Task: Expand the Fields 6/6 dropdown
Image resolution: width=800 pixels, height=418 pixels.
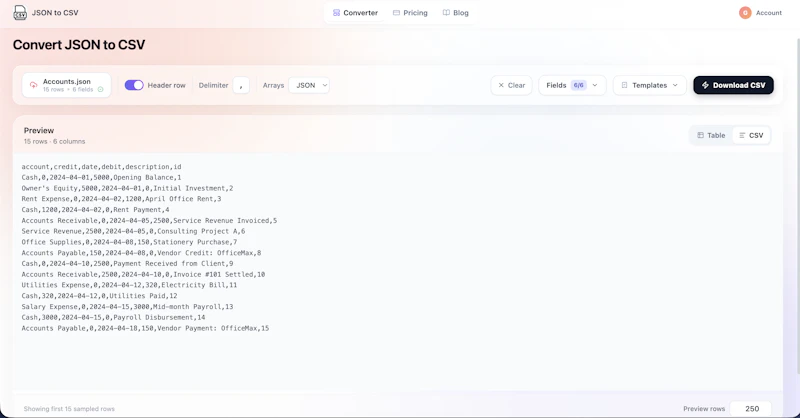Action: click(572, 85)
